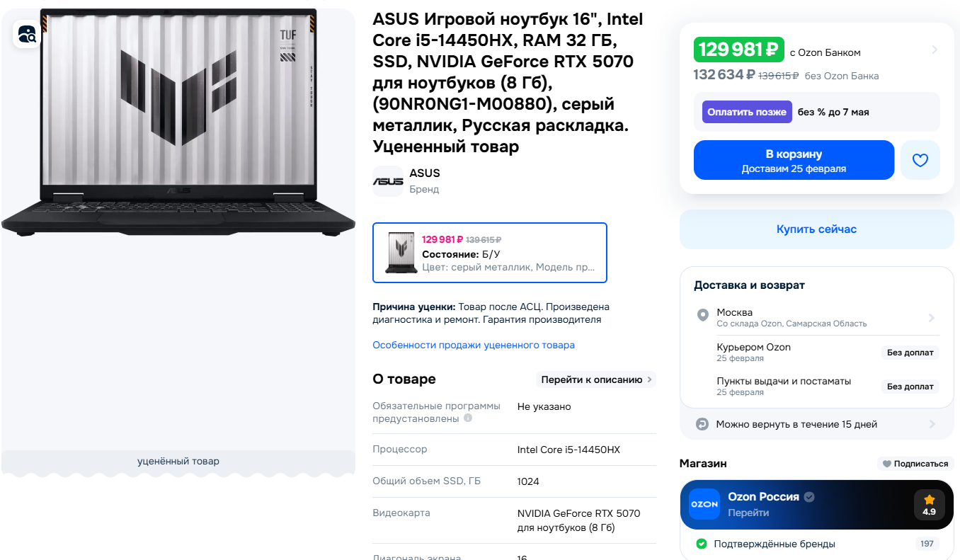Open the Ozon store logo
This screenshot has width=960, height=560.
[704, 504]
